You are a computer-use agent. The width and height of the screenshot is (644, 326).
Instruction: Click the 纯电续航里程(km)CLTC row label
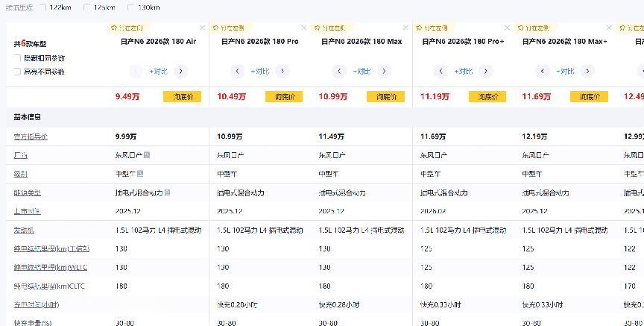pyautogui.click(x=49, y=286)
